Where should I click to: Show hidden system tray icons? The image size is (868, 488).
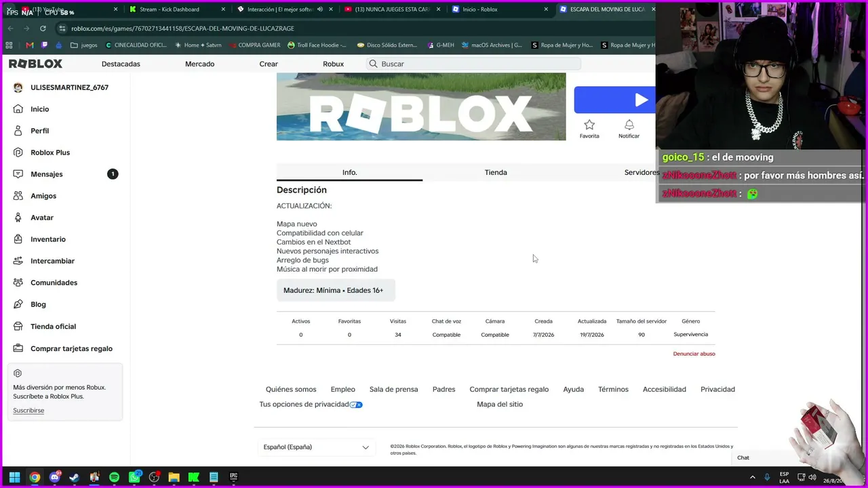[x=752, y=477]
